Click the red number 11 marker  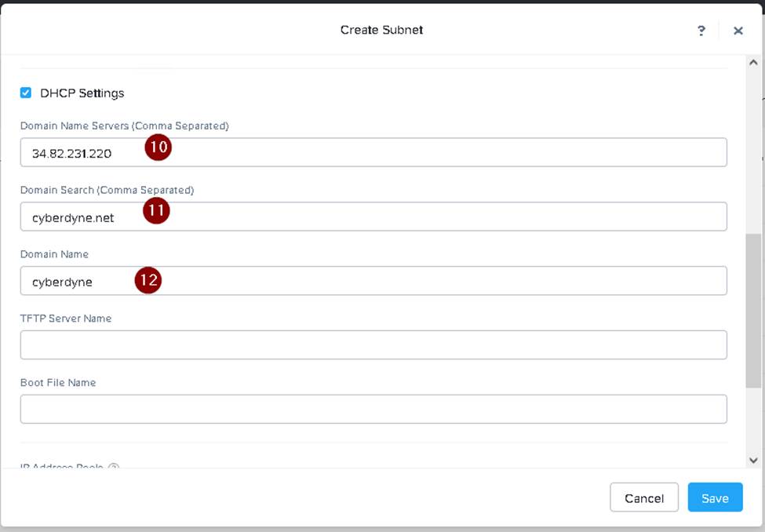tap(156, 211)
